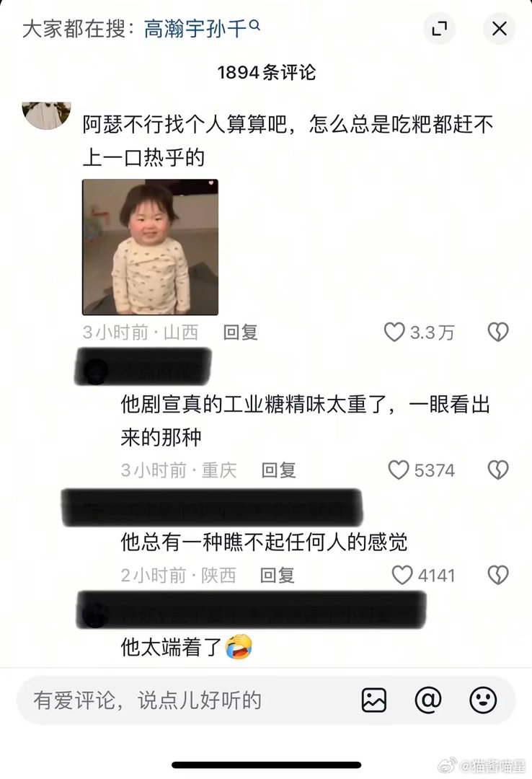Dislike the 陕西 comment
The height and width of the screenshot is (779, 532).
pos(497,575)
